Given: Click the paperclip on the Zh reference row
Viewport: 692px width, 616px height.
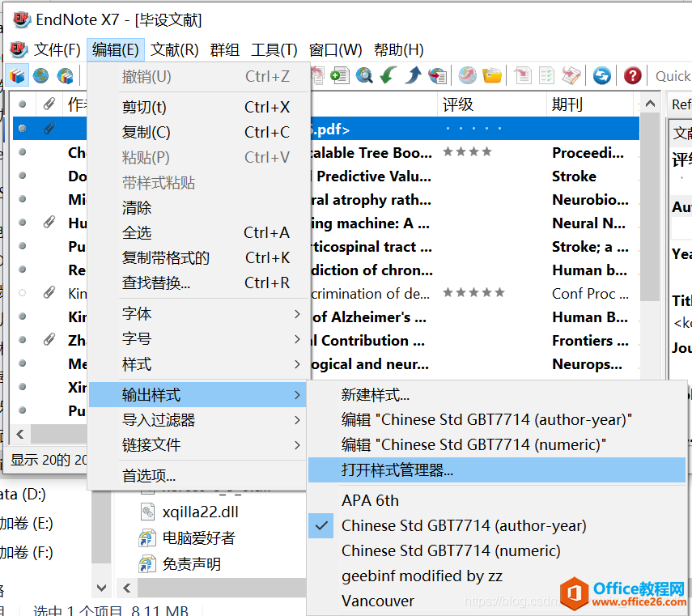Looking at the screenshot, I should 49,339.
